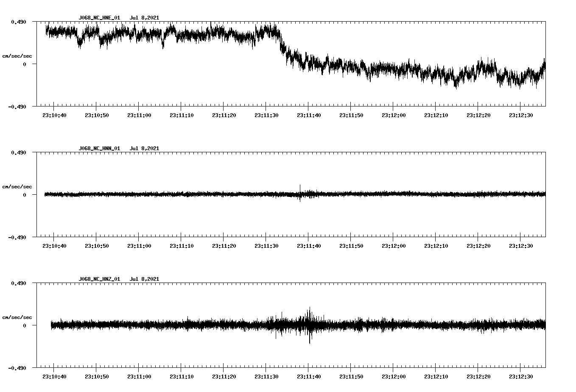
Task: Click 23:10:50 time label under HNZ plot
Action: [x=97, y=377]
